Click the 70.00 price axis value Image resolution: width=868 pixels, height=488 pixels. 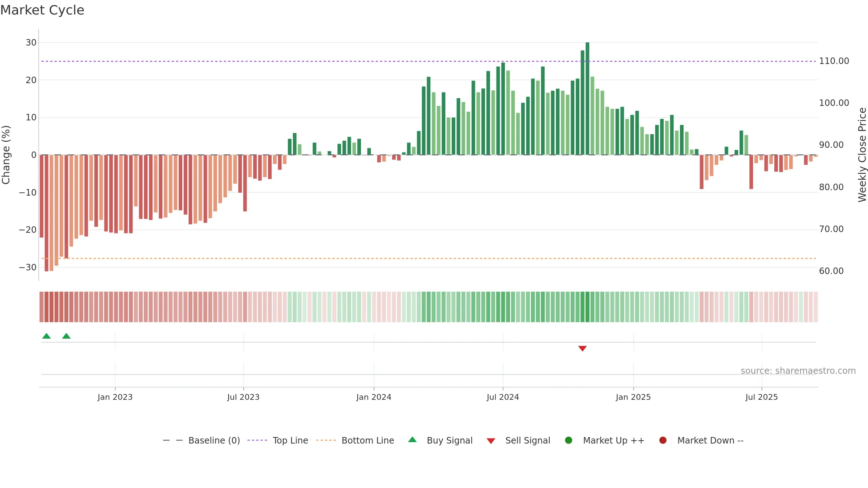[831, 229]
